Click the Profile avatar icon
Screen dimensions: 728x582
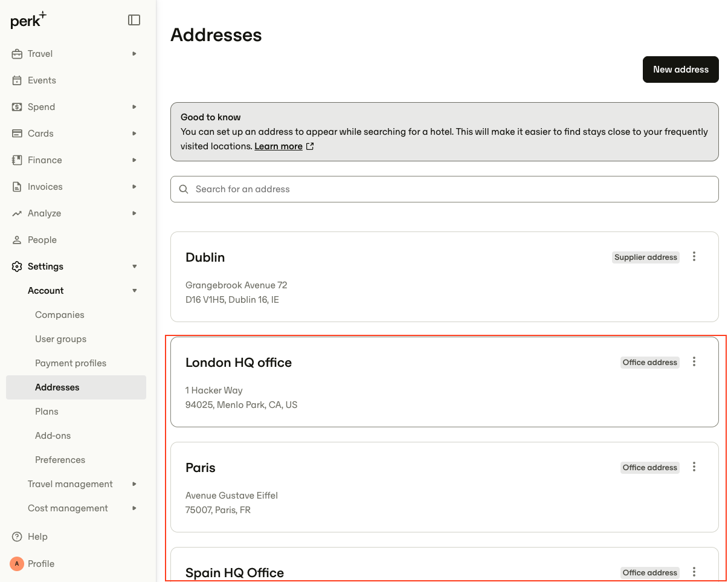17,564
